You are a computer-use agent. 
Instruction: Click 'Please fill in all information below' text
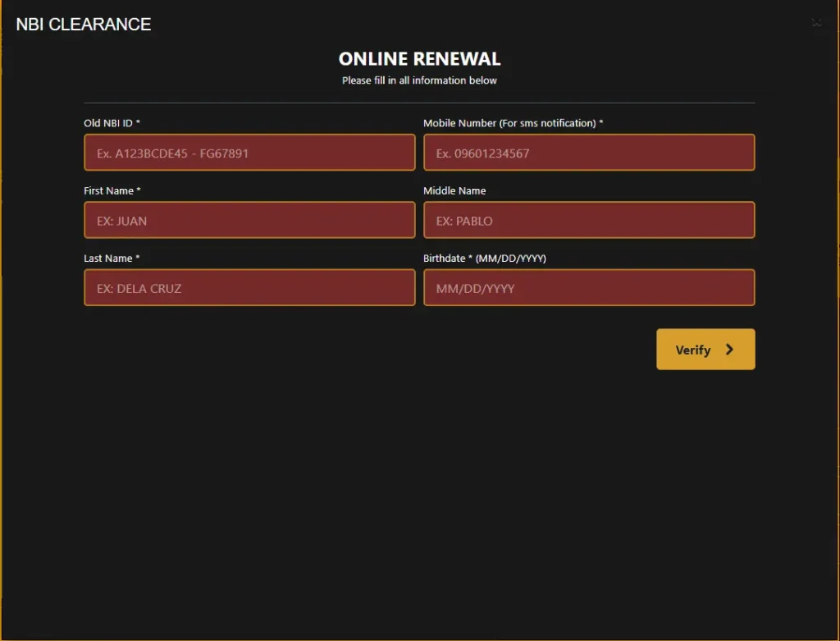(x=419, y=80)
